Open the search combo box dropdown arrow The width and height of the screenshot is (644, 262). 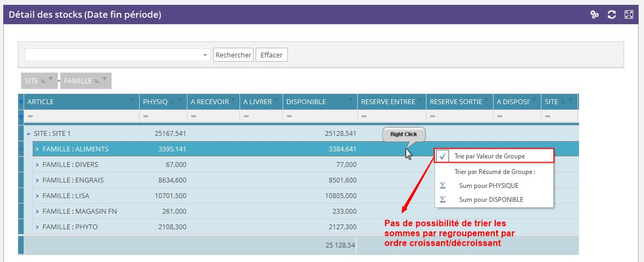point(205,55)
